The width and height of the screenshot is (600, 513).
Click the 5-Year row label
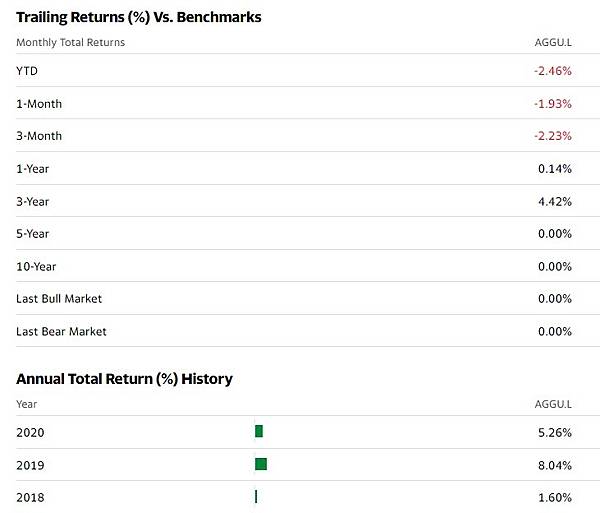33,234
